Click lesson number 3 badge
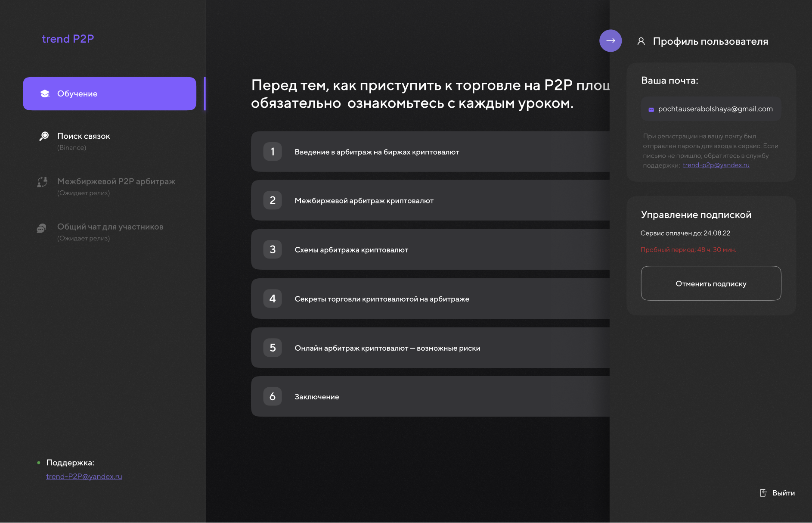This screenshot has height=523, width=812. pyautogui.click(x=273, y=249)
